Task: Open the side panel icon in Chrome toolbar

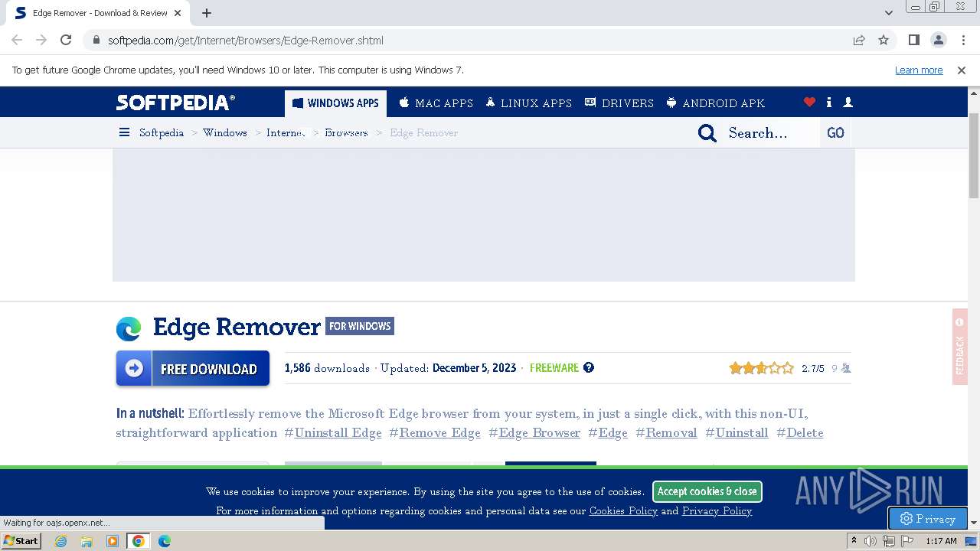Action: [913, 40]
